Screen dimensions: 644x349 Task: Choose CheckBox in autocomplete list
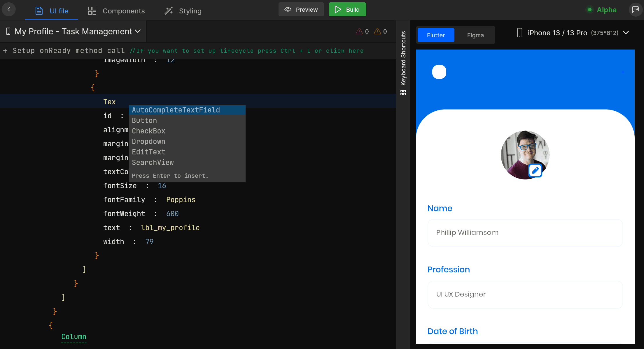click(x=187, y=131)
